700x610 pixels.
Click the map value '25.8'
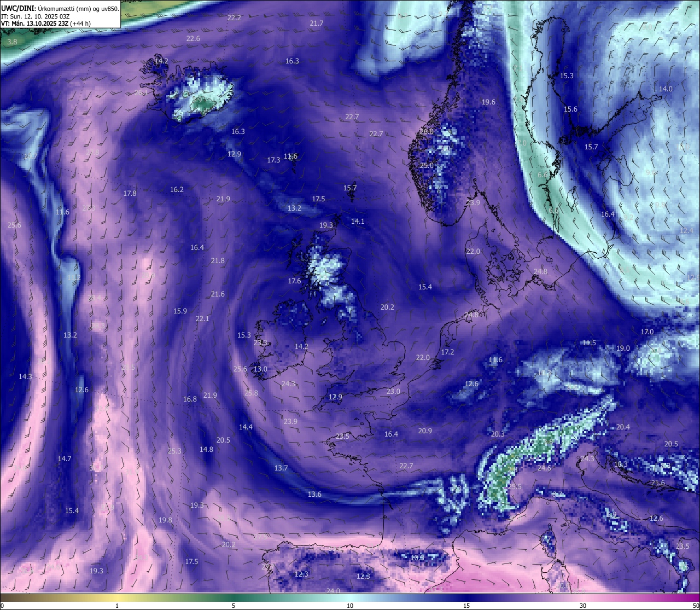pos(251,393)
